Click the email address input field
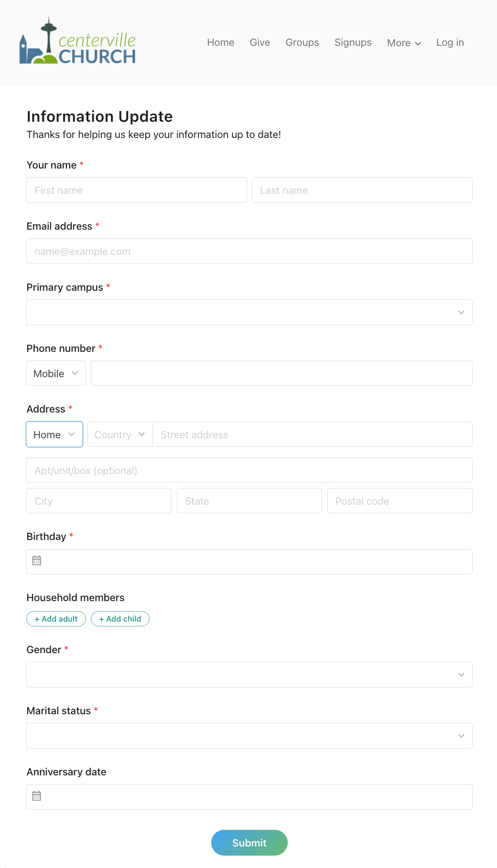Viewport: 497px width, 868px height. [x=249, y=251]
